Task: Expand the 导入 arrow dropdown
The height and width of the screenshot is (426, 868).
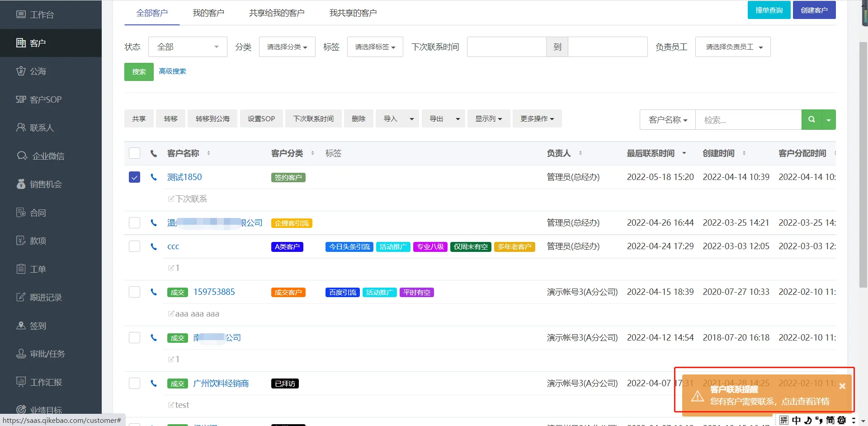Action: 412,119
